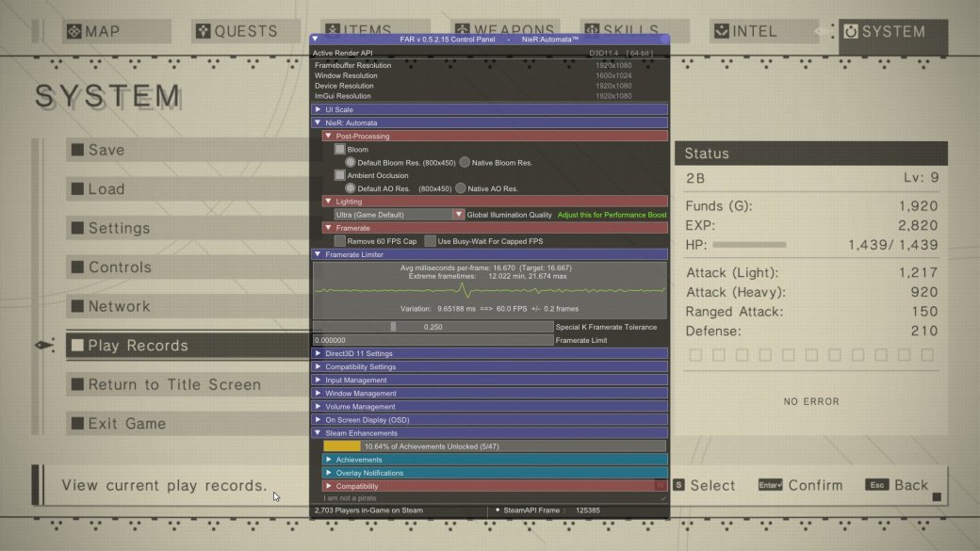
Task: Open Network in the System menu
Action: click(x=188, y=306)
